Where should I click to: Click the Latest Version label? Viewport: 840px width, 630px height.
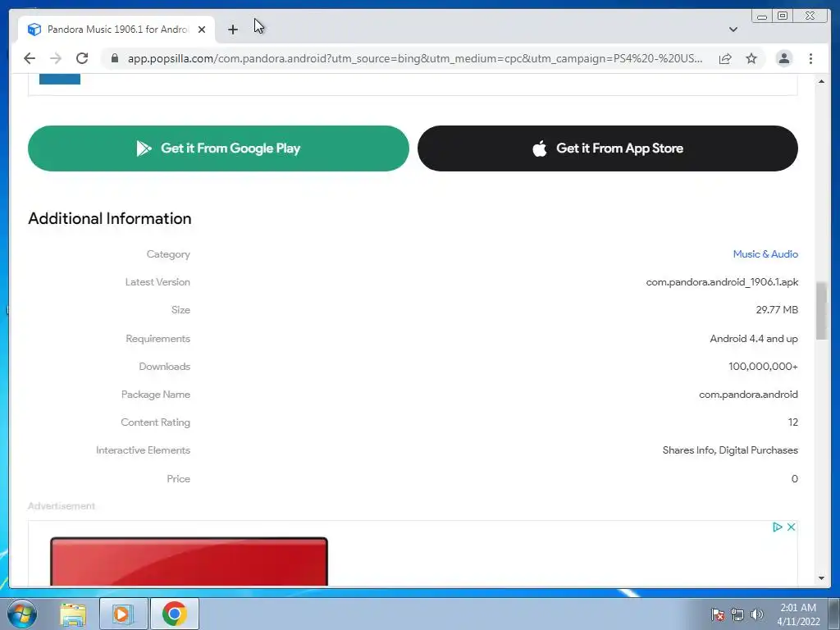point(157,282)
